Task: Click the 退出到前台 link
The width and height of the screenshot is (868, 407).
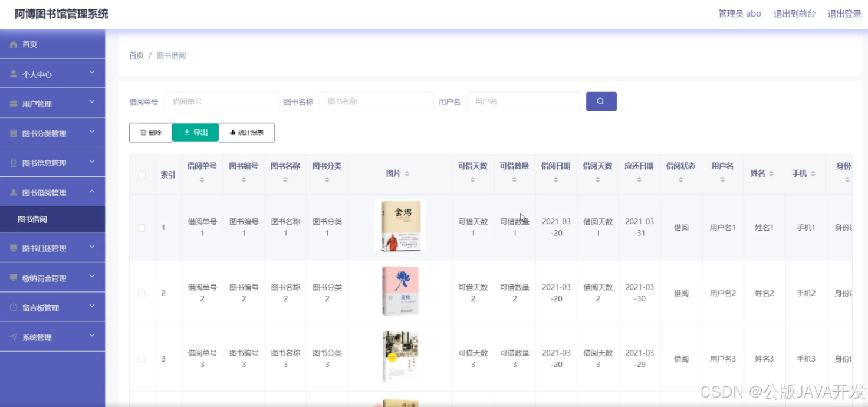Action: (794, 14)
